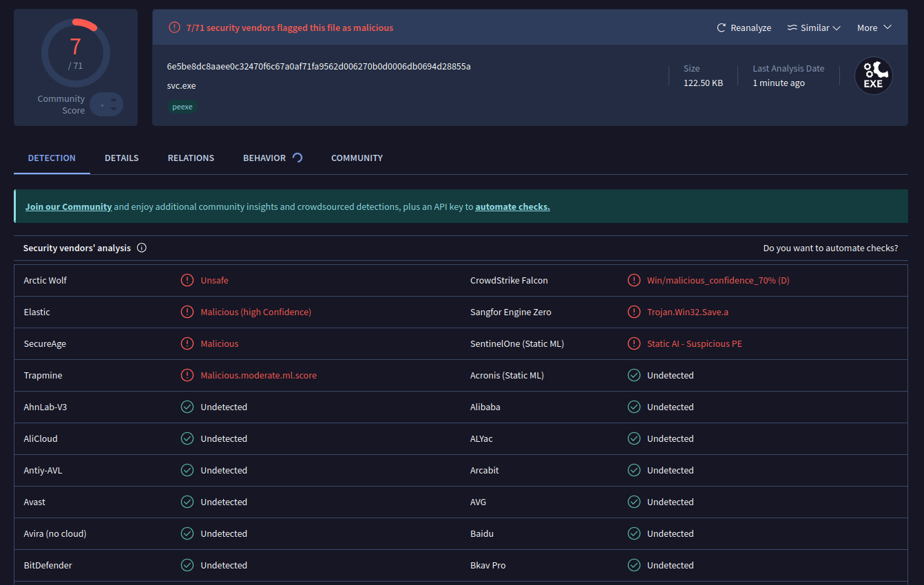Switch to the Details tab

coord(122,158)
